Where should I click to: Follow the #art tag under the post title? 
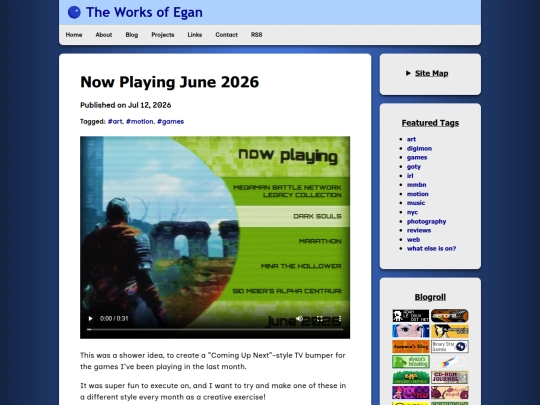115,122
